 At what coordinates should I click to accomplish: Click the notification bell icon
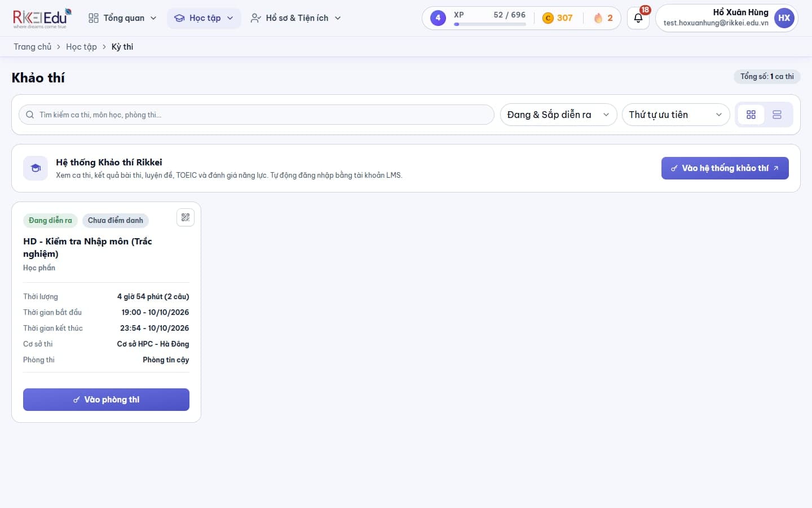[x=638, y=18]
